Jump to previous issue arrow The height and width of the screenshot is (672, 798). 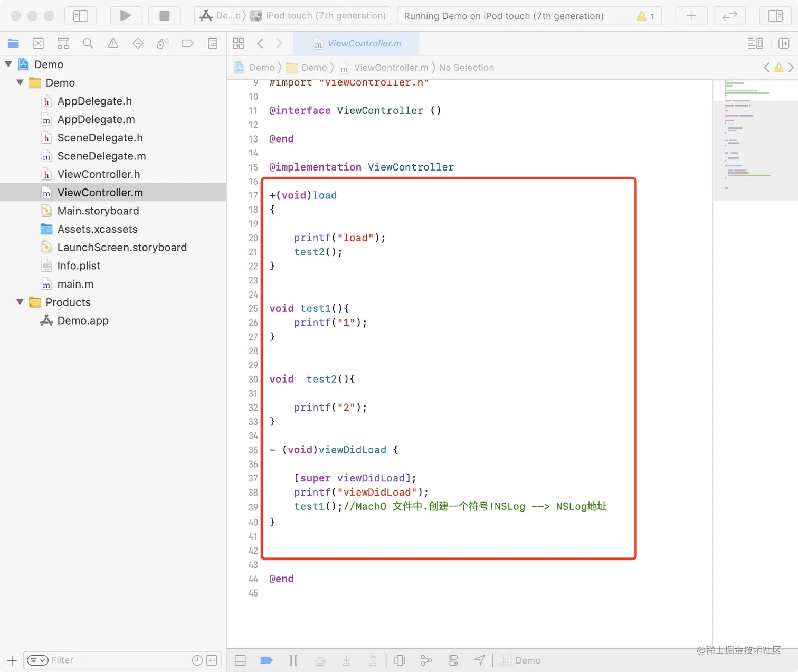pos(767,68)
